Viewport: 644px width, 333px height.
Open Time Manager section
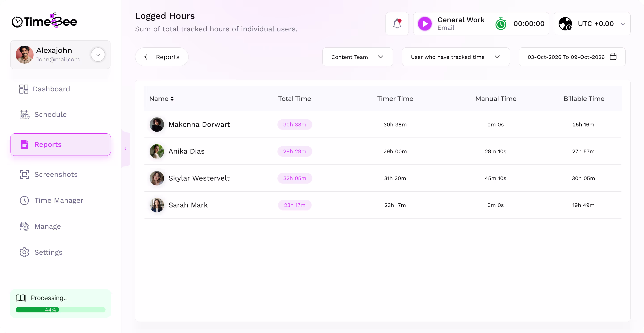59,200
